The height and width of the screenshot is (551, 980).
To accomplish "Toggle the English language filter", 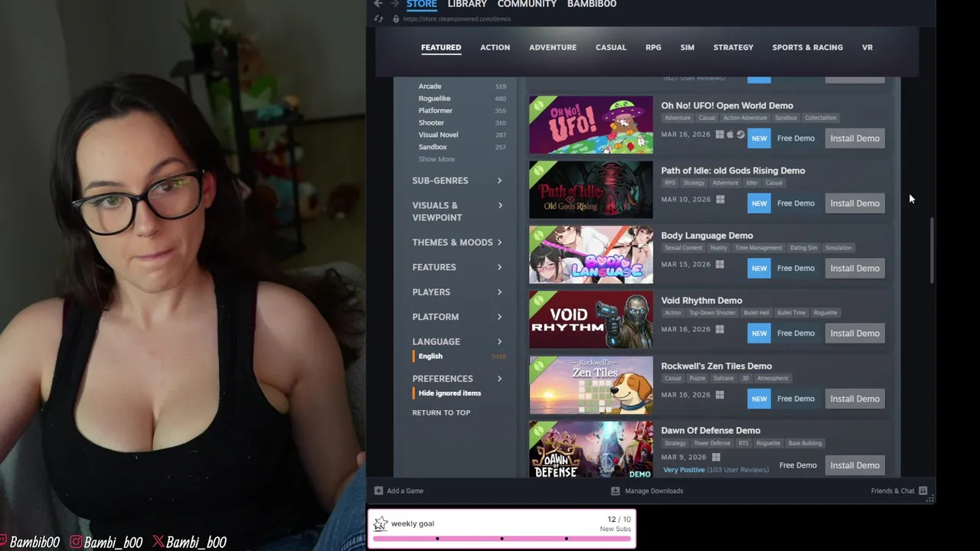I will point(430,356).
